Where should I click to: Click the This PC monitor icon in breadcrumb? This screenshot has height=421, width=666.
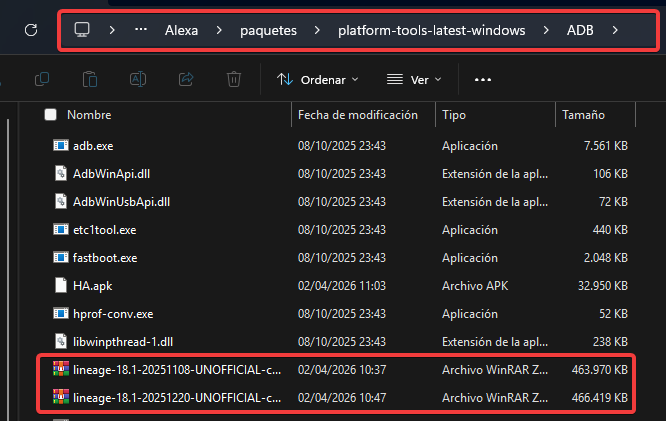click(x=82, y=30)
